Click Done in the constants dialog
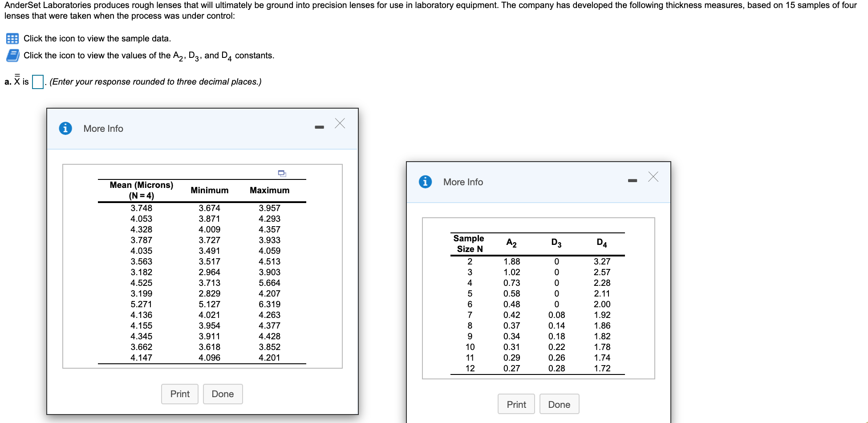868x423 pixels. coord(559,404)
